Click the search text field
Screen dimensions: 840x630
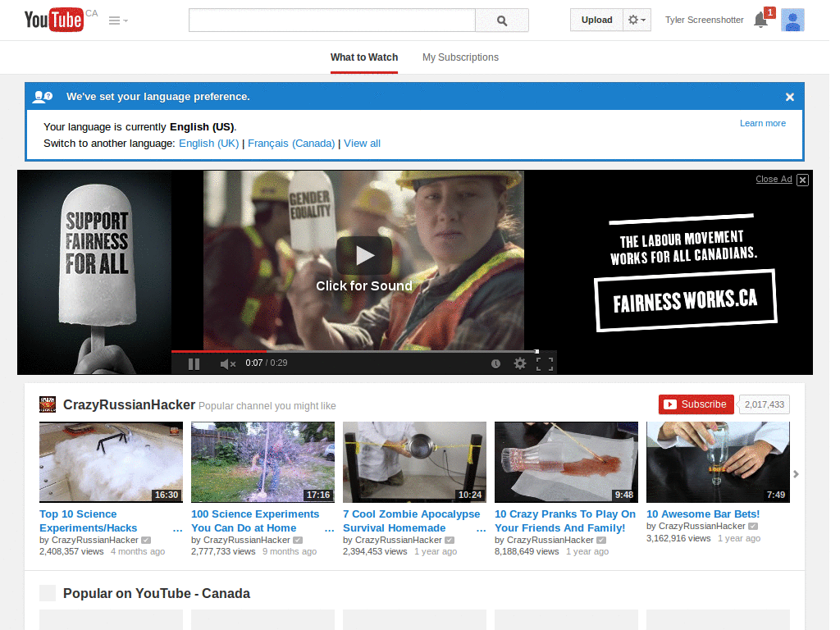(x=331, y=21)
